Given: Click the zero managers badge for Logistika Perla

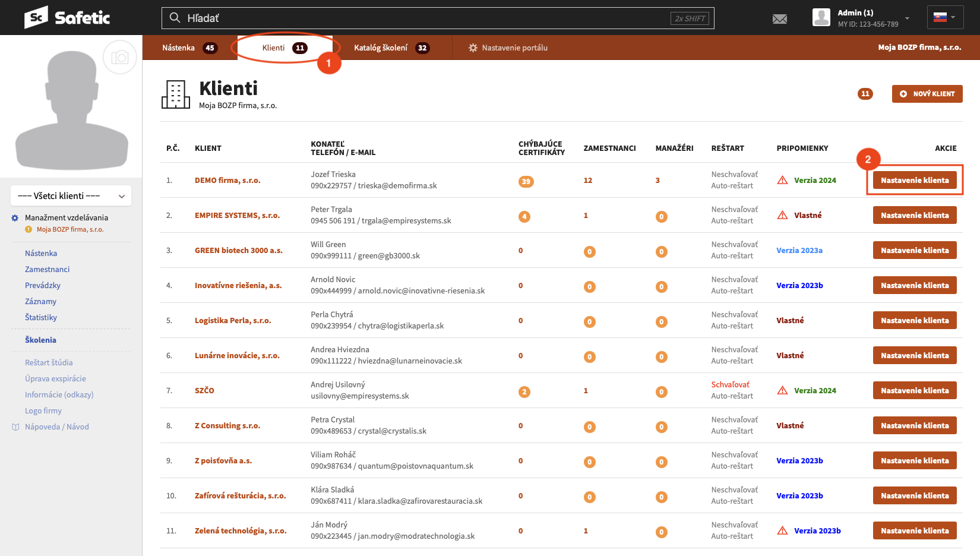Looking at the screenshot, I should [661, 321].
